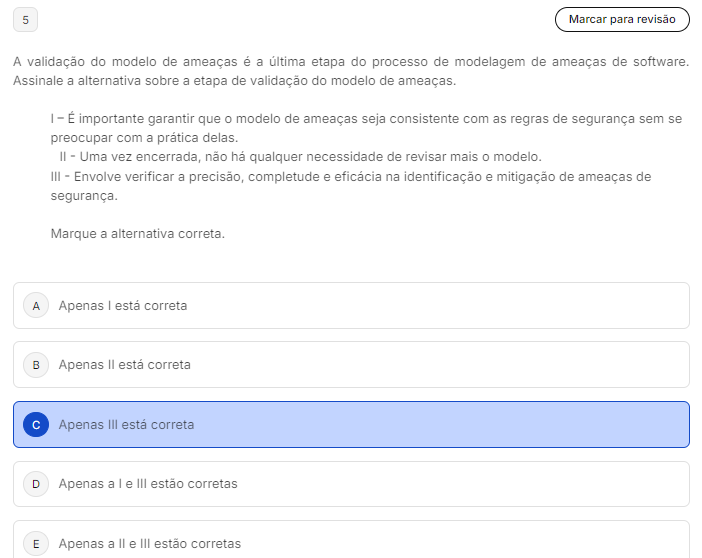The image size is (702, 558).
Task: Choose the letter D option circle
Action: click(36, 484)
